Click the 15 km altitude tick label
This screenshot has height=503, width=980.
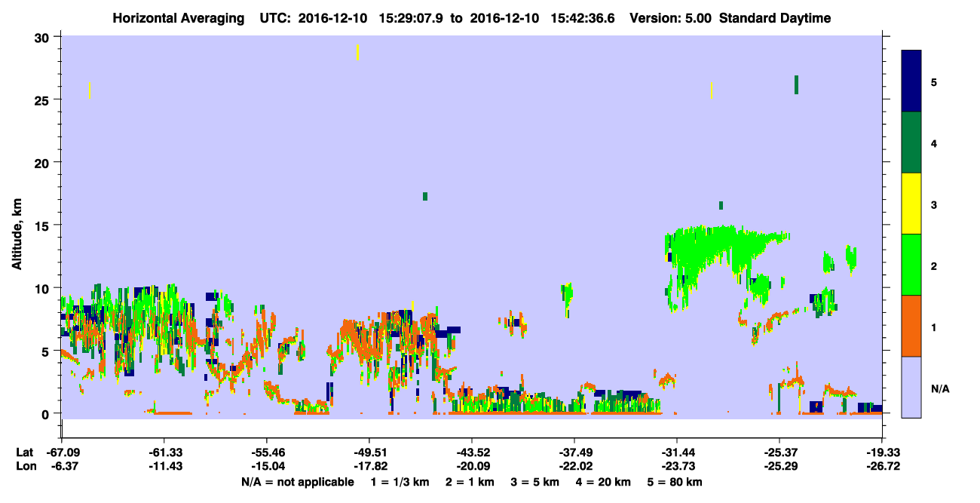coord(44,225)
